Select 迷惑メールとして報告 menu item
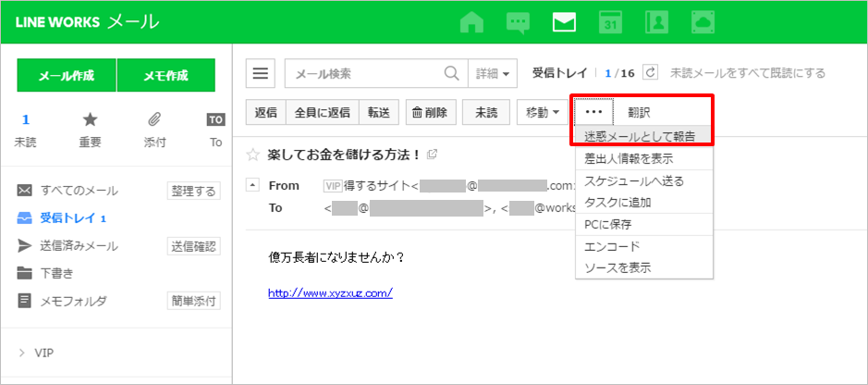 (x=639, y=137)
